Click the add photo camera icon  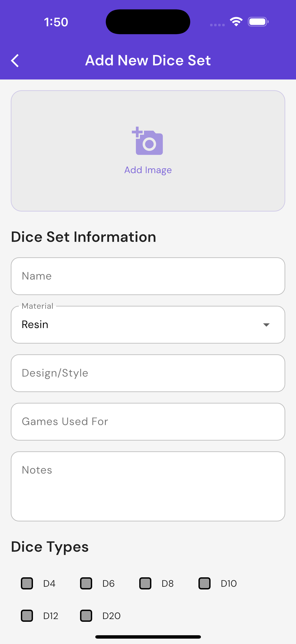(148, 141)
